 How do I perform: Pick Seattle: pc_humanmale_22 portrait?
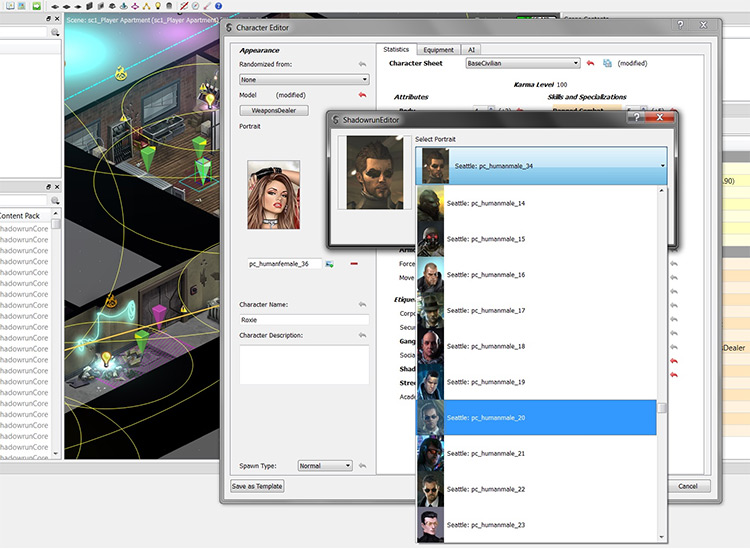pos(536,489)
